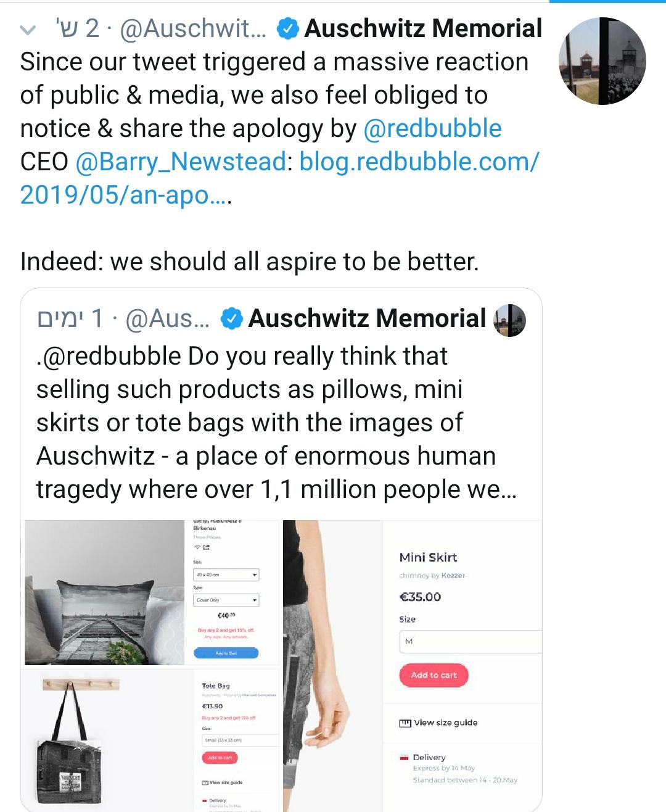The height and width of the screenshot is (812, 666).
Task: Open the large Auschwitz Memorial profile picture
Action: click(602, 61)
